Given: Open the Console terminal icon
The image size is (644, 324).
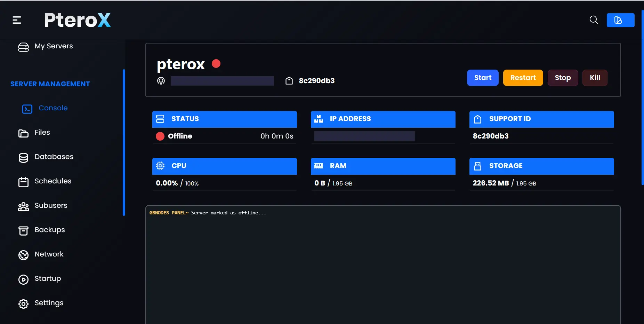Looking at the screenshot, I should (x=27, y=109).
